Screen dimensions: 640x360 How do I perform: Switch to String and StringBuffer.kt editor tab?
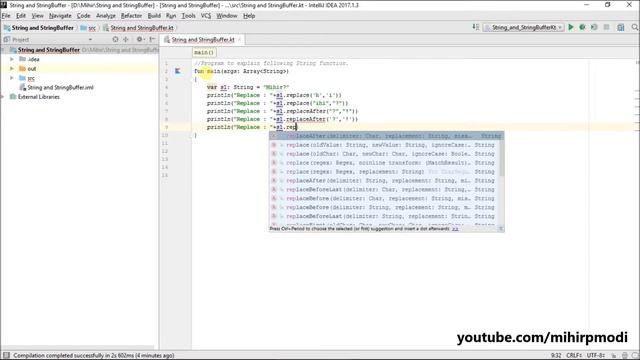pyautogui.click(x=202, y=40)
